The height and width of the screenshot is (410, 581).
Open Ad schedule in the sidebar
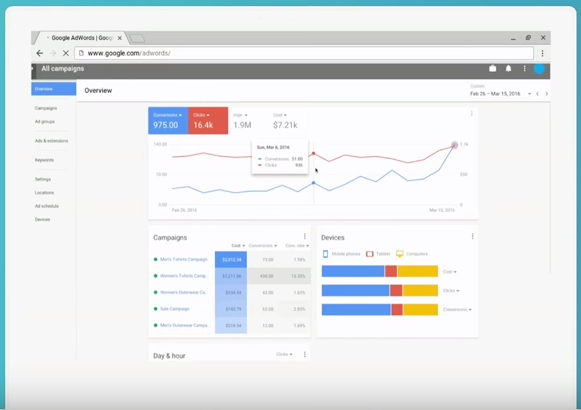(x=47, y=206)
